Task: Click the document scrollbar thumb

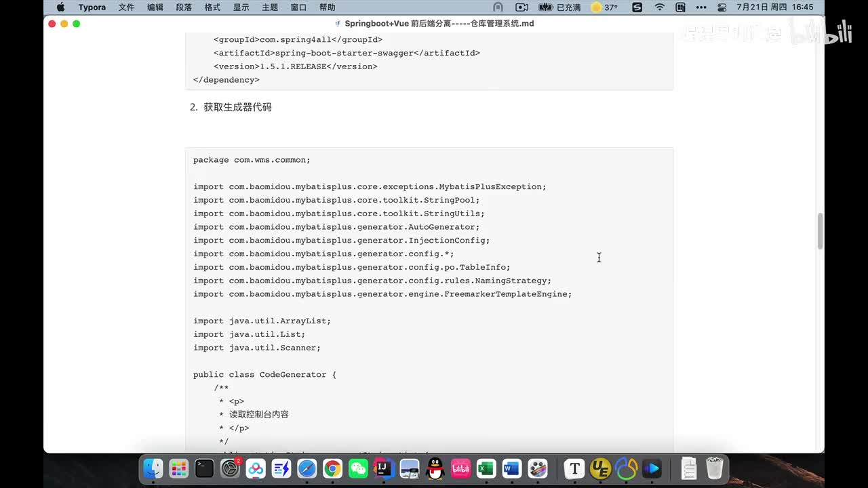Action: (x=820, y=231)
